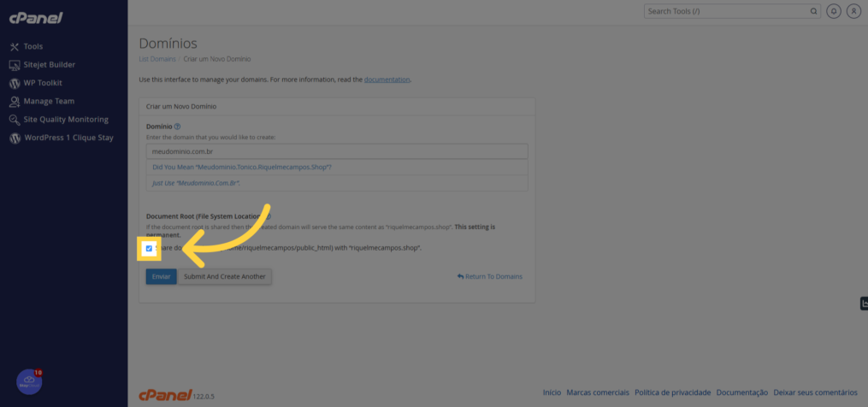
Task: Click the Manage Team people icon
Action: click(x=15, y=102)
